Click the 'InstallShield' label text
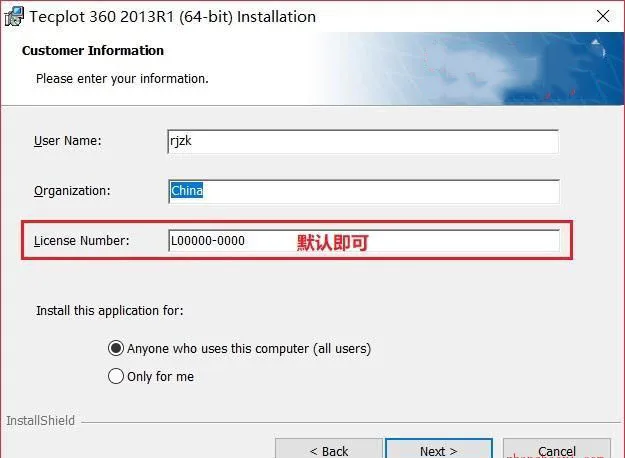Image resolution: width=625 pixels, height=458 pixels. pos(41,421)
